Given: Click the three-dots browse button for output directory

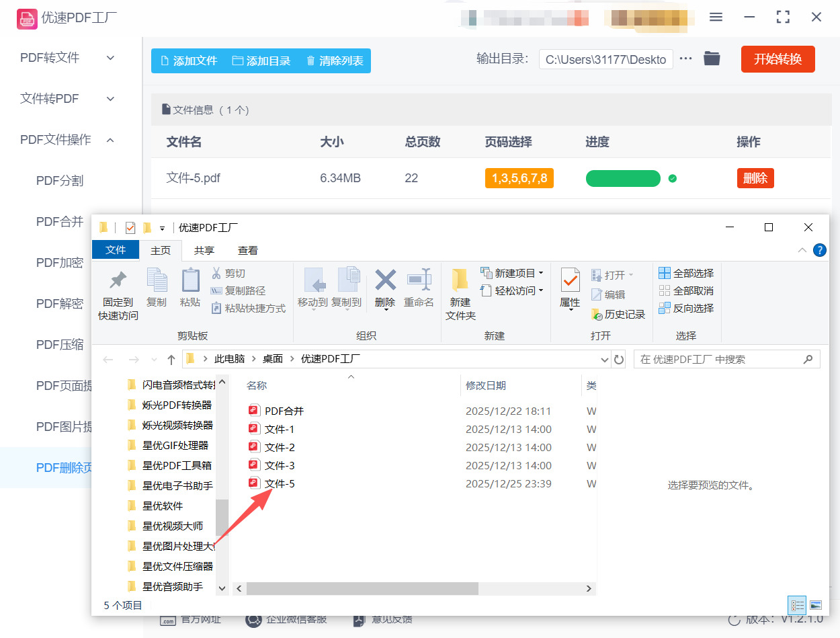Looking at the screenshot, I should [x=685, y=59].
